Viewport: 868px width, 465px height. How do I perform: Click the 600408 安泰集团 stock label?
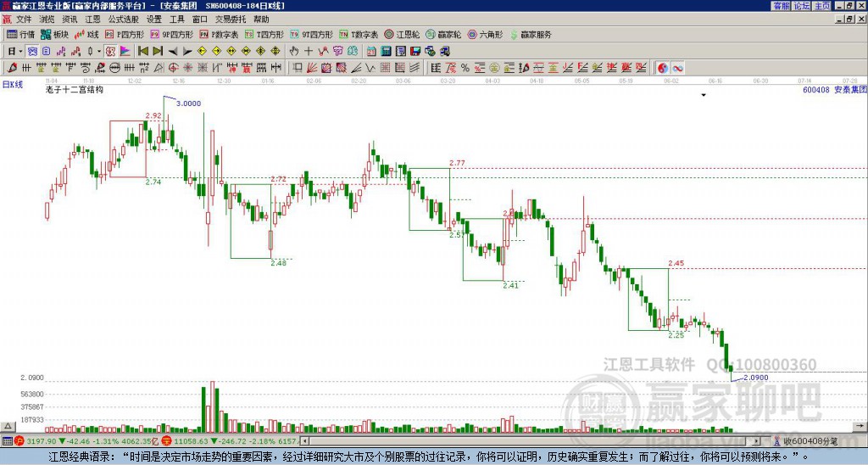tap(835, 89)
